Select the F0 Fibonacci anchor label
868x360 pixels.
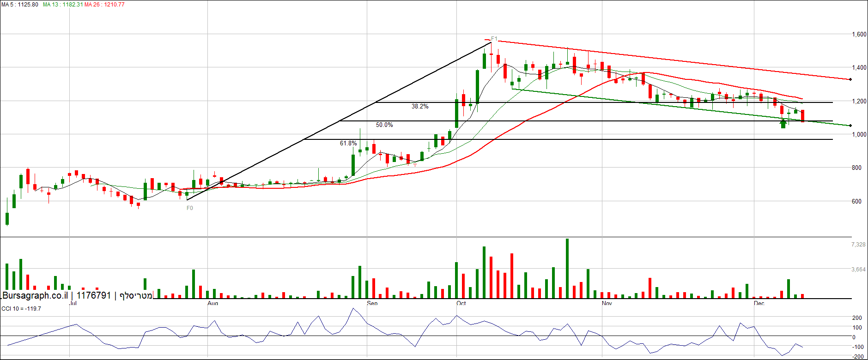point(190,208)
